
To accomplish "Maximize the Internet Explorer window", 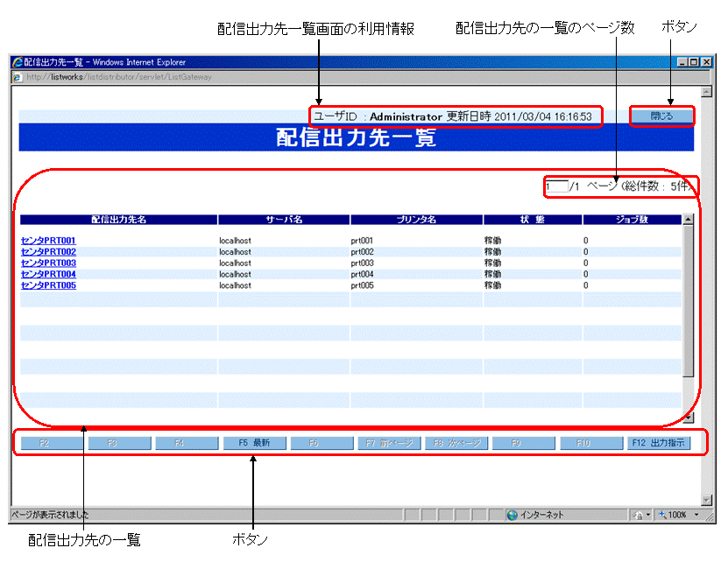I will pyautogui.click(x=694, y=62).
